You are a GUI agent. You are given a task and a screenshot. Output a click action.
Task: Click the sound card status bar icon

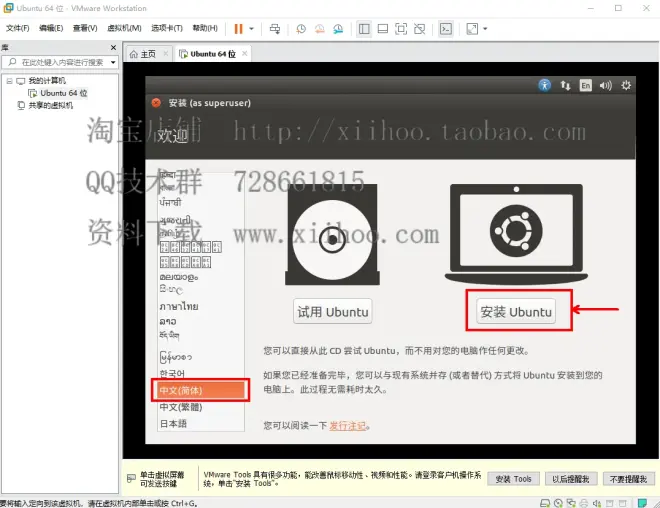click(x=597, y=503)
